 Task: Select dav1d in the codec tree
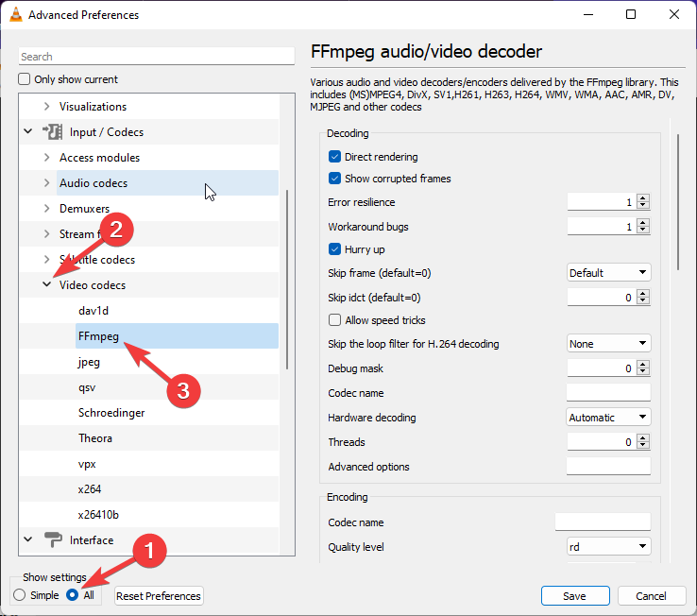[93, 311]
